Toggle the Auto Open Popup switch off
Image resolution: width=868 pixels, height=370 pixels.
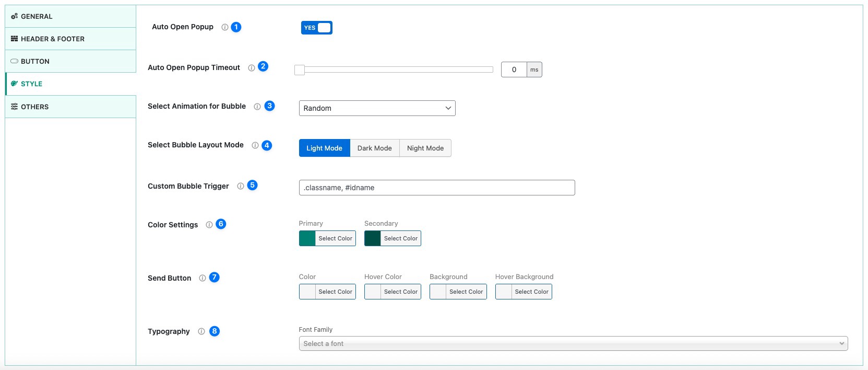[316, 28]
